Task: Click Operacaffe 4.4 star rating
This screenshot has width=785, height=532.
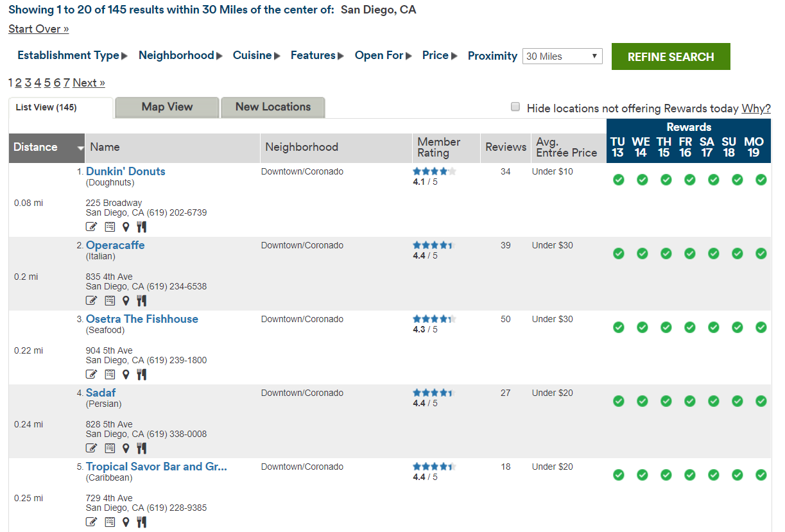Action: [x=434, y=245]
